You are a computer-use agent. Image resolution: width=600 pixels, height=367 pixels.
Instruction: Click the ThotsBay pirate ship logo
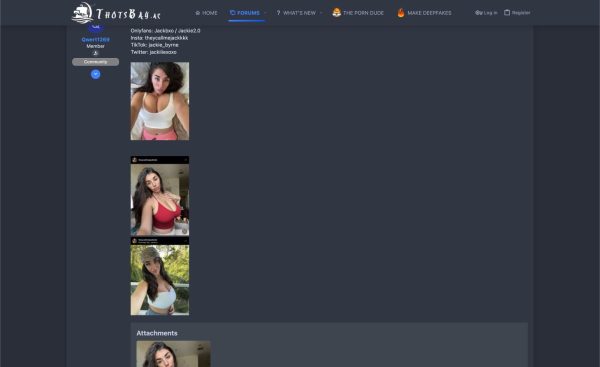82,13
